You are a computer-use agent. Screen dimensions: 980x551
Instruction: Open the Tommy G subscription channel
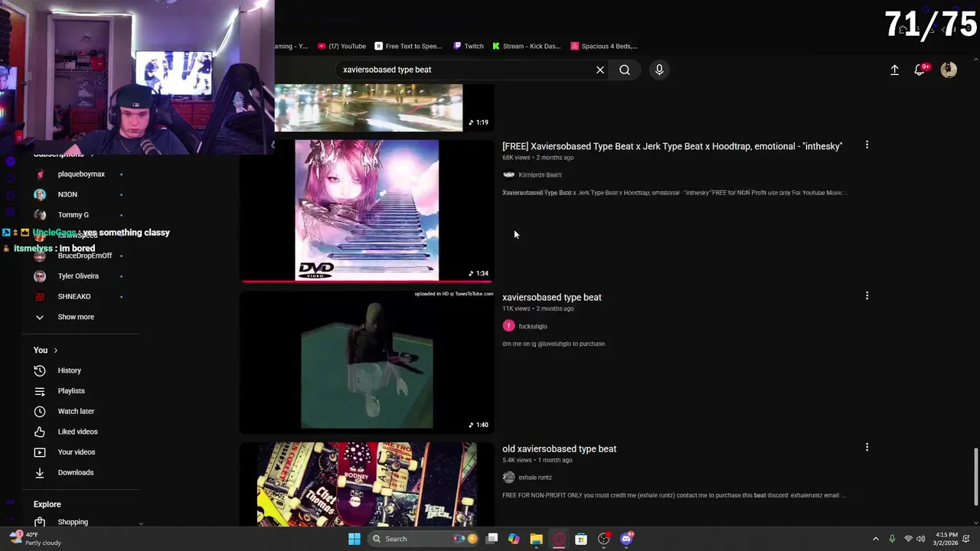coord(73,215)
